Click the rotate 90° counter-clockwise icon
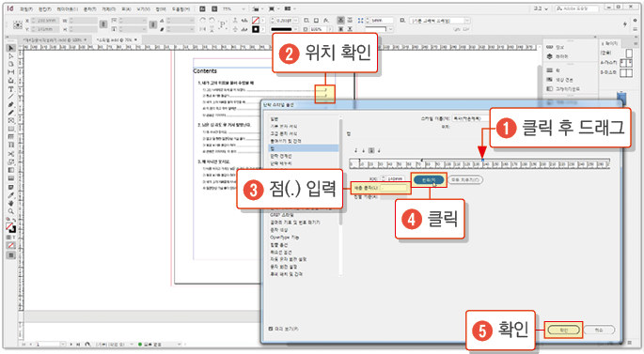 (x=212, y=20)
